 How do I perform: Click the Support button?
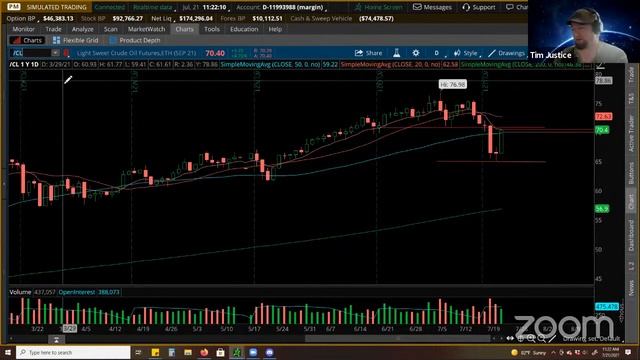click(x=479, y=7)
